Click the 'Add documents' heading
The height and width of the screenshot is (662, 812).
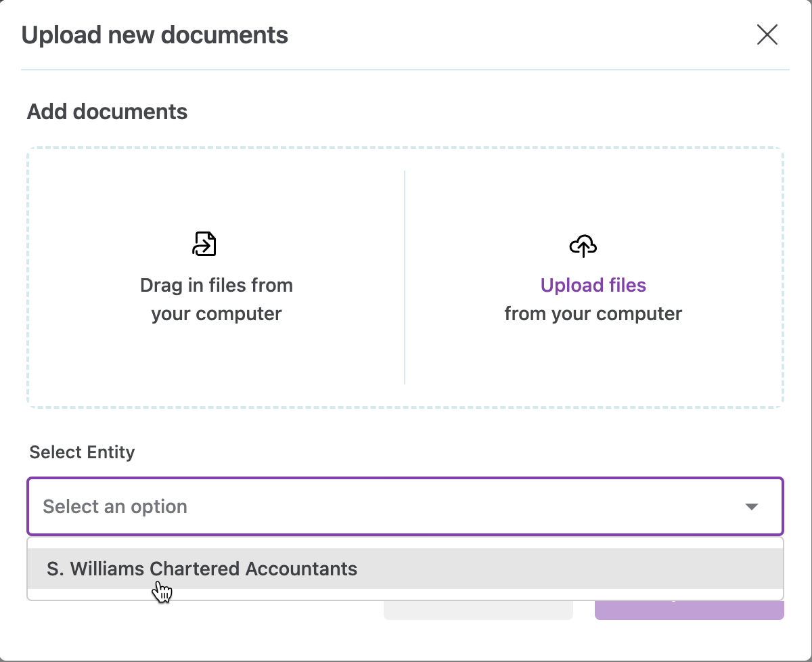click(x=107, y=112)
